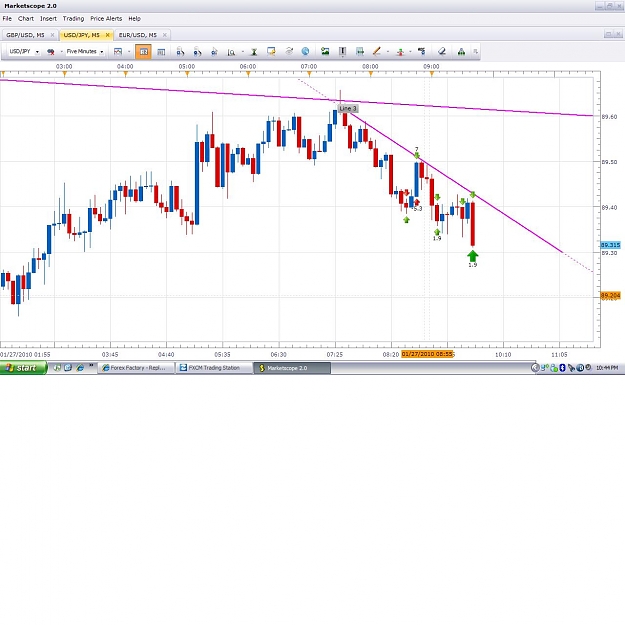Expand the chart type dropdown arrow
The image size is (625, 625).
[x=129, y=52]
